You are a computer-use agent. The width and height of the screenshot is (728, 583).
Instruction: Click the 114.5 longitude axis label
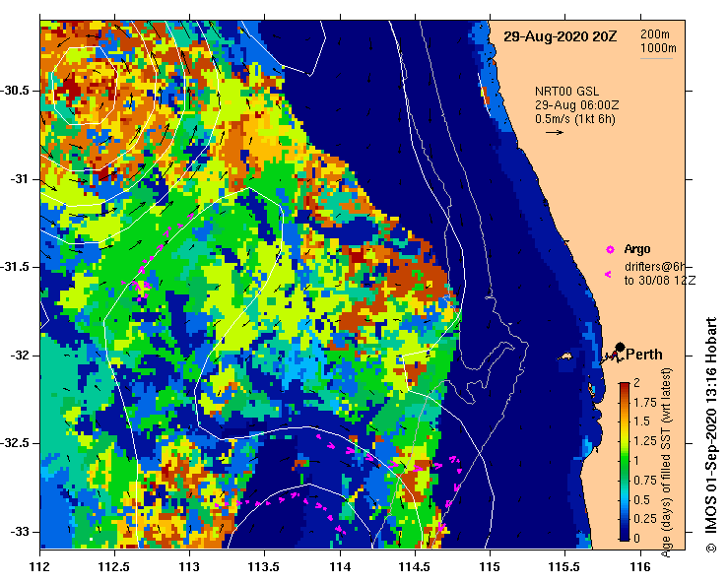coord(415,567)
